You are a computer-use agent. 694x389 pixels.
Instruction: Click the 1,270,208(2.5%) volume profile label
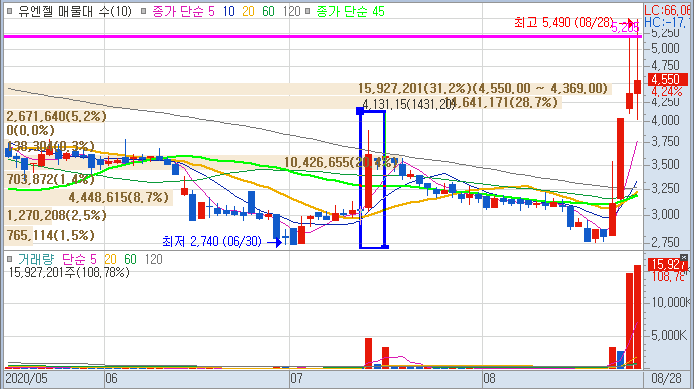57,216
